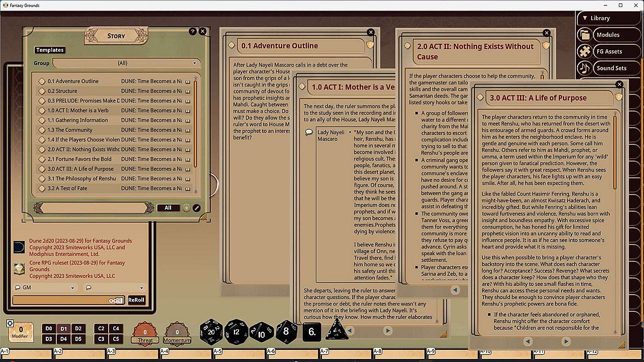Click the add entry plus in Story window
644x362 pixels.
(x=187, y=208)
